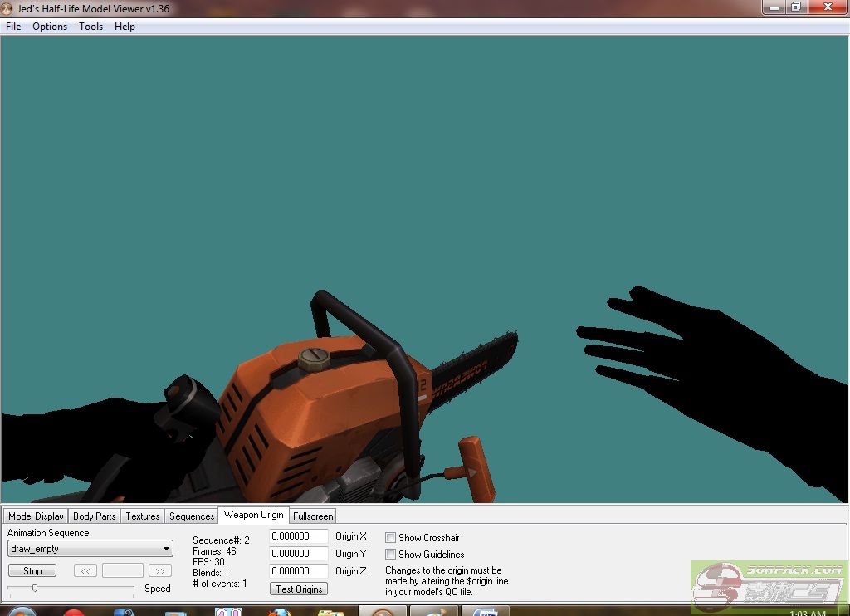The image size is (850, 616).
Task: Stop the animation playback
Action: pyautogui.click(x=32, y=571)
